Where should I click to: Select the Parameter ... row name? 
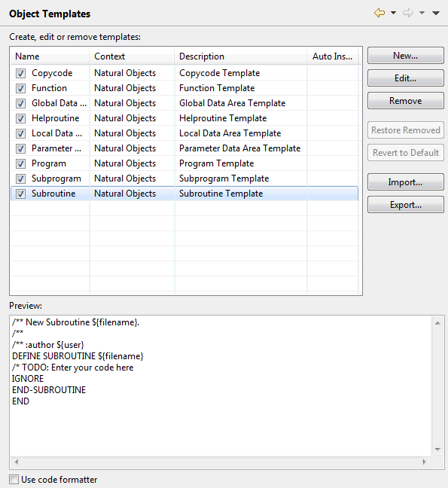56,148
